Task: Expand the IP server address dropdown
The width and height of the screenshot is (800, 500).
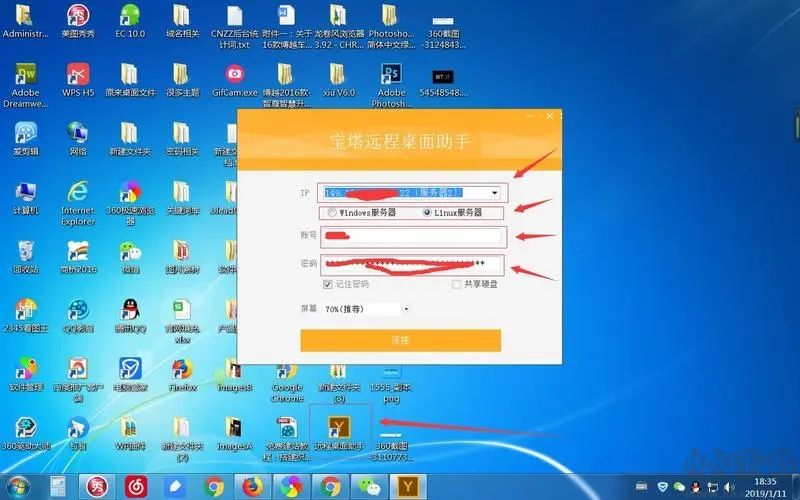Action: [x=494, y=193]
